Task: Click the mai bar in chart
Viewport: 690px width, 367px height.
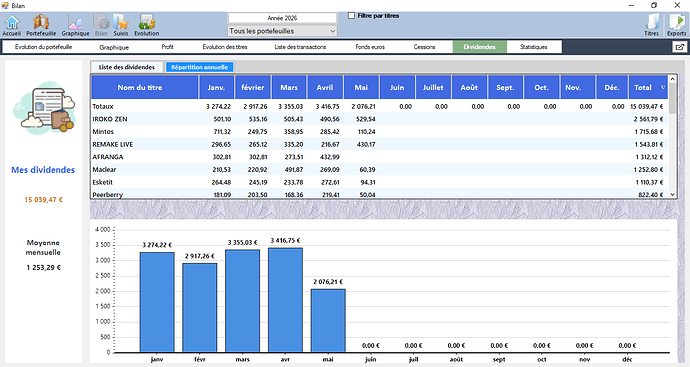Action: [328, 321]
